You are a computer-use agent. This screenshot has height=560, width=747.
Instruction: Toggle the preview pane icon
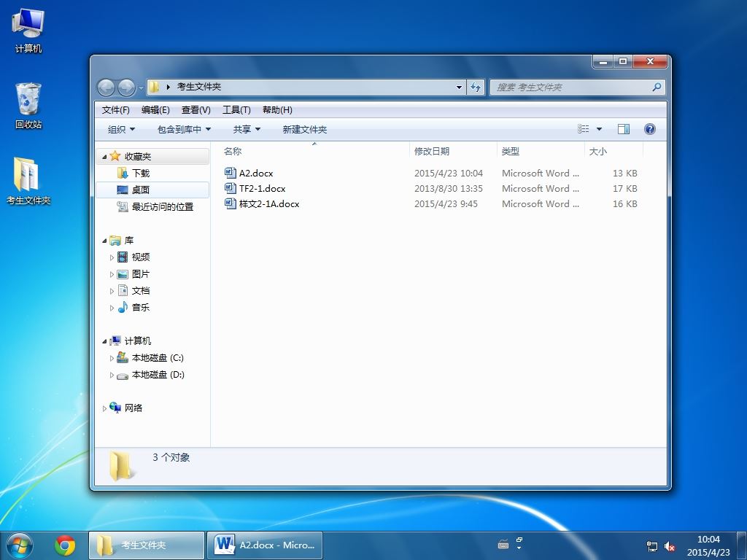pyautogui.click(x=623, y=129)
